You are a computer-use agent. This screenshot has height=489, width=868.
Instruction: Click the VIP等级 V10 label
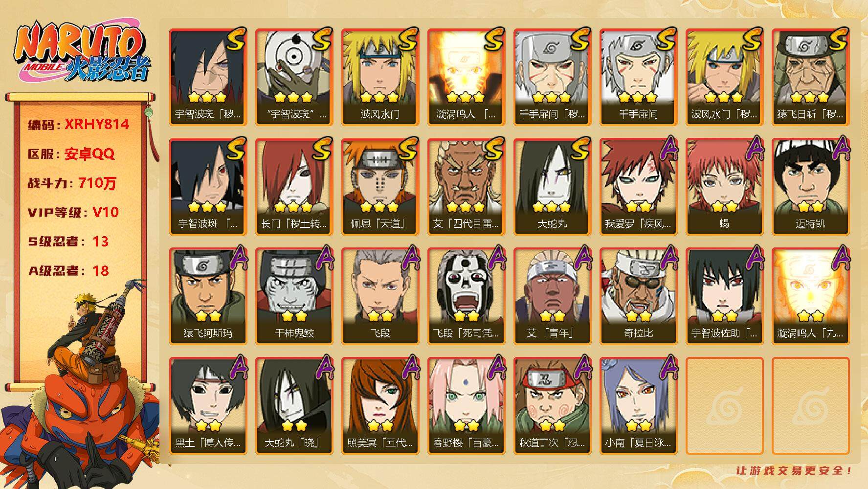73,212
